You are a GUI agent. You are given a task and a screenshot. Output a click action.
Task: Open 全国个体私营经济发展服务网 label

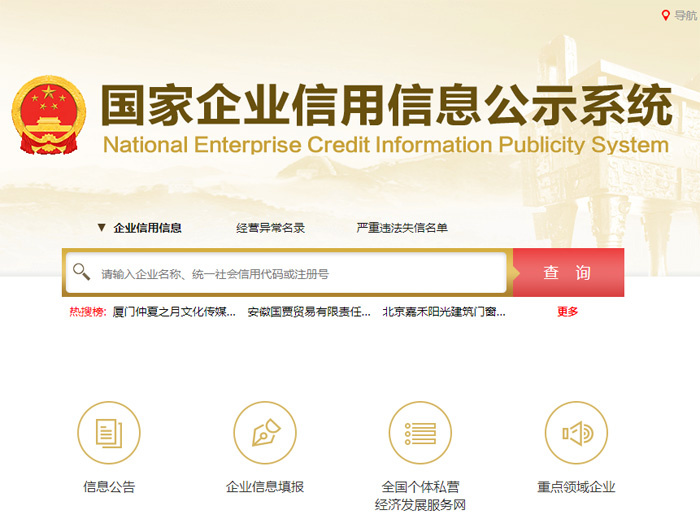tap(420, 495)
